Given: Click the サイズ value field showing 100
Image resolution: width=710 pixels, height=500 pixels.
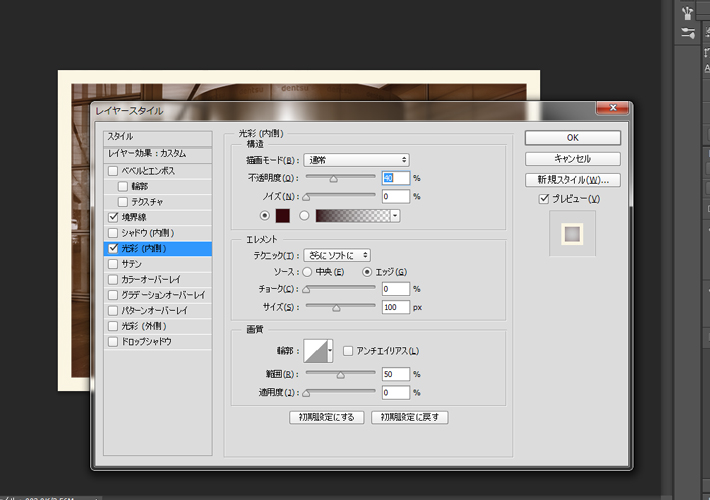Looking at the screenshot, I should click(x=396, y=308).
